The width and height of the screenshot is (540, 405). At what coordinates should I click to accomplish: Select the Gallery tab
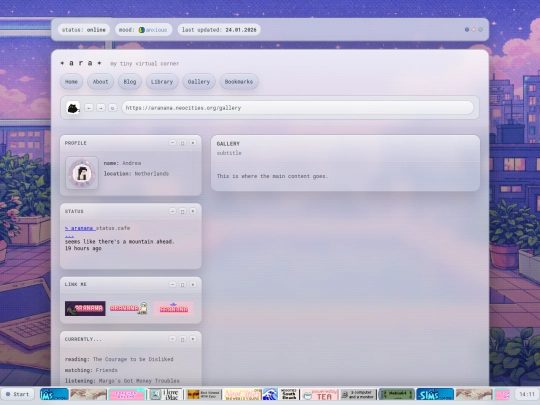coord(199,82)
